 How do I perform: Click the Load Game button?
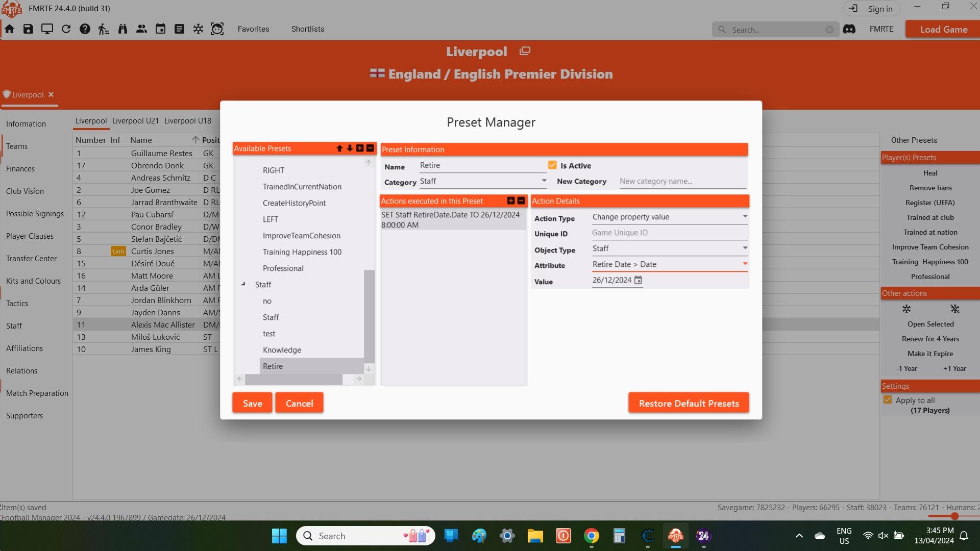943,29
